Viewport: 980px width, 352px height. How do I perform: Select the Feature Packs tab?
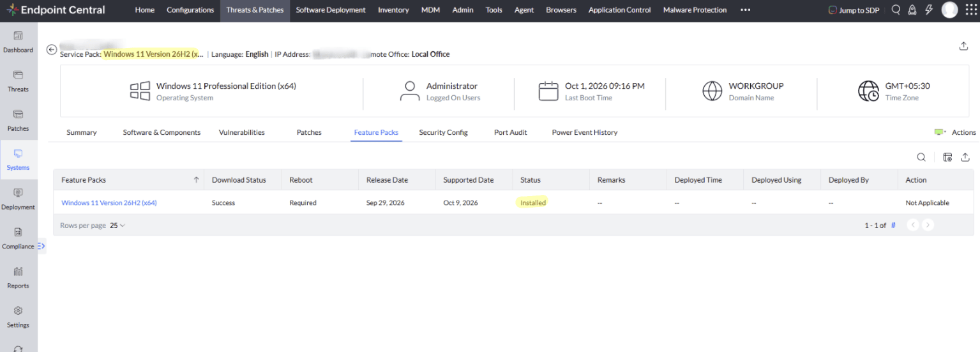(x=376, y=132)
